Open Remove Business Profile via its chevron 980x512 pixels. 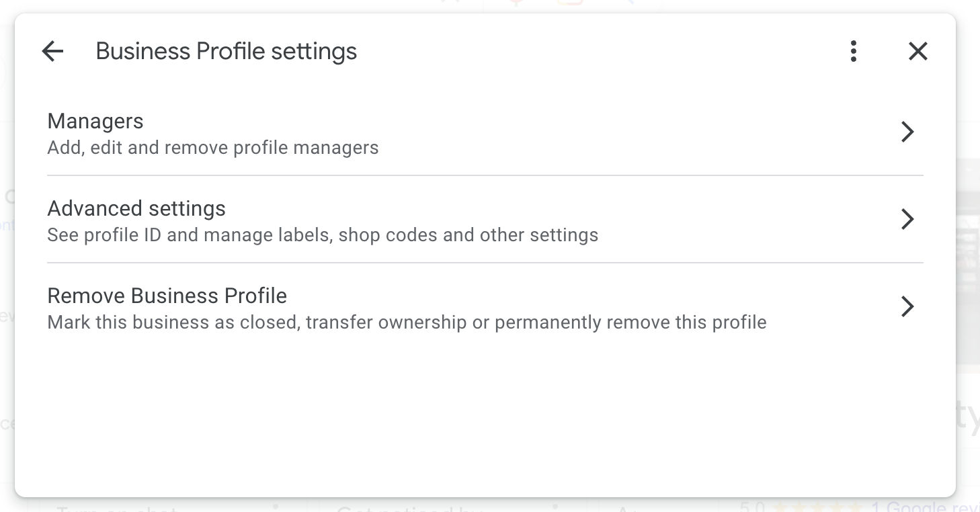click(907, 306)
